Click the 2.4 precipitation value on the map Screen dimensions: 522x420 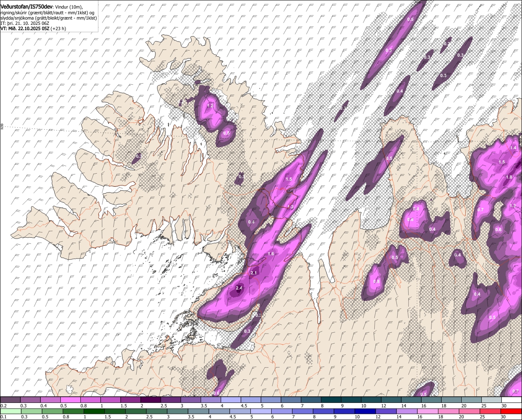239,288
